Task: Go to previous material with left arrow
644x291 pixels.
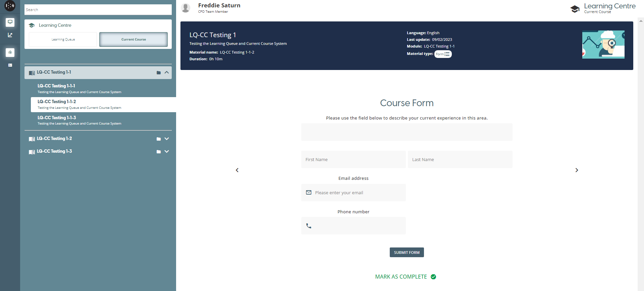Action: (x=237, y=170)
